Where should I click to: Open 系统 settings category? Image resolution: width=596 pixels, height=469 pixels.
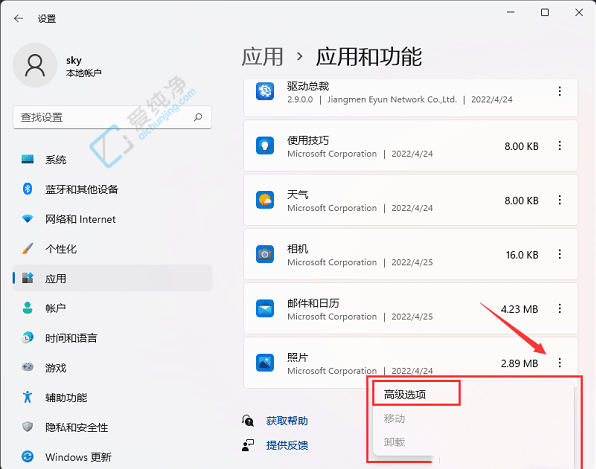pos(112,159)
